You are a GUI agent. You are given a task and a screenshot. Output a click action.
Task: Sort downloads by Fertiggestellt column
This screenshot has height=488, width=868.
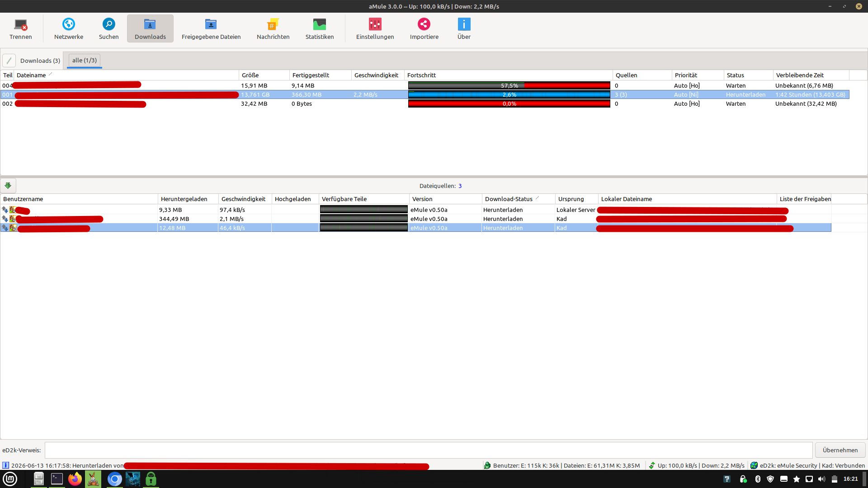tap(321, 75)
